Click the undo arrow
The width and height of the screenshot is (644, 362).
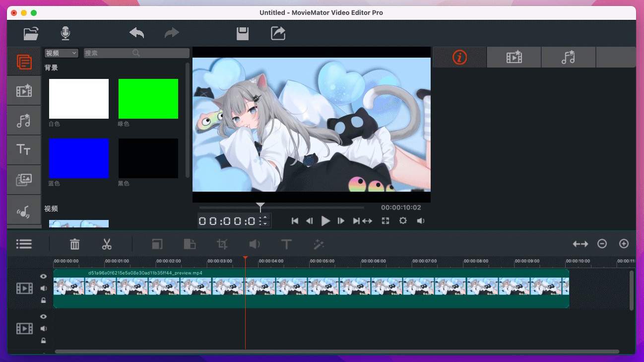tap(136, 33)
